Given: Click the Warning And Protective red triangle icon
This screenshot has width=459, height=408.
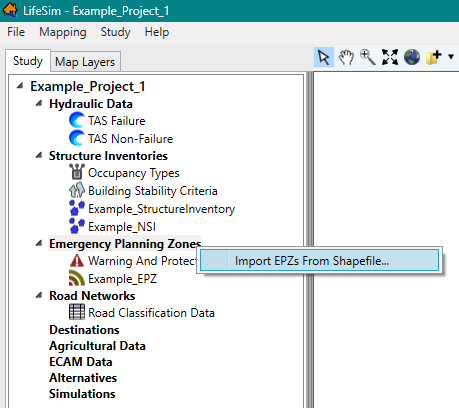Looking at the screenshot, I should (77, 261).
